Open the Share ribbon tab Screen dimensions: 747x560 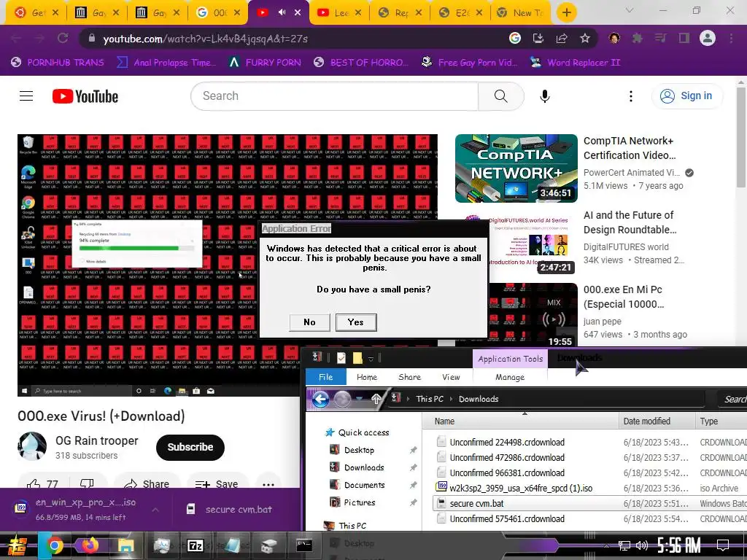coord(410,377)
